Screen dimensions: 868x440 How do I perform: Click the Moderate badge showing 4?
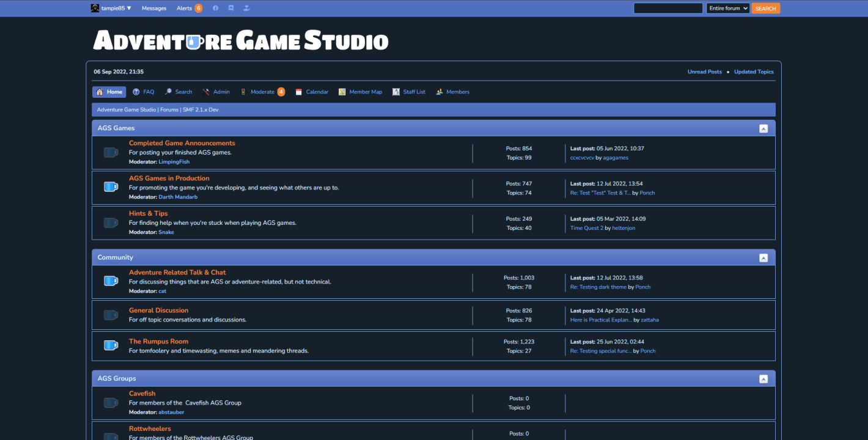[281, 92]
